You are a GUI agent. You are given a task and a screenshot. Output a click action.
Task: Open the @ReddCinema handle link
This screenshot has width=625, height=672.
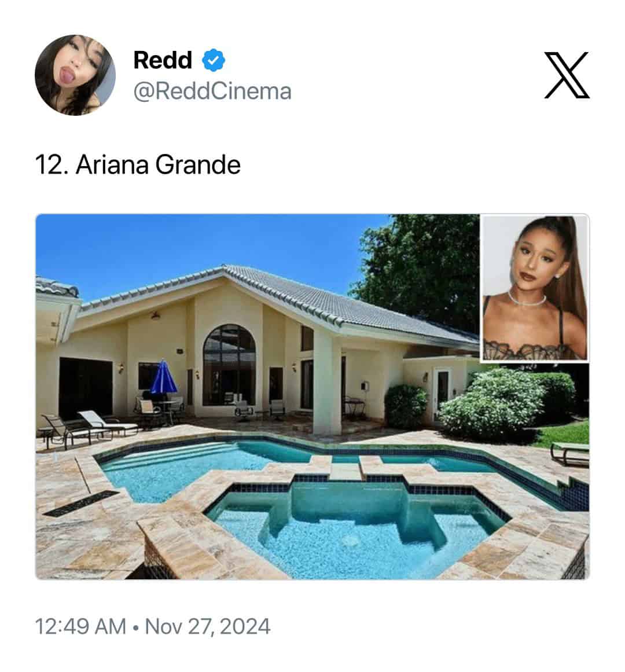(x=212, y=91)
